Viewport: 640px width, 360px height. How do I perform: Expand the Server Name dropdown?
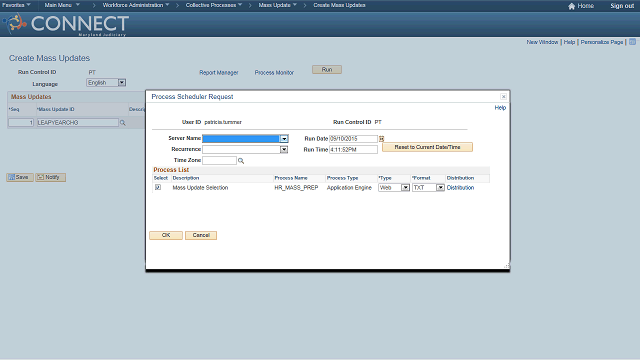pyautogui.click(x=284, y=139)
